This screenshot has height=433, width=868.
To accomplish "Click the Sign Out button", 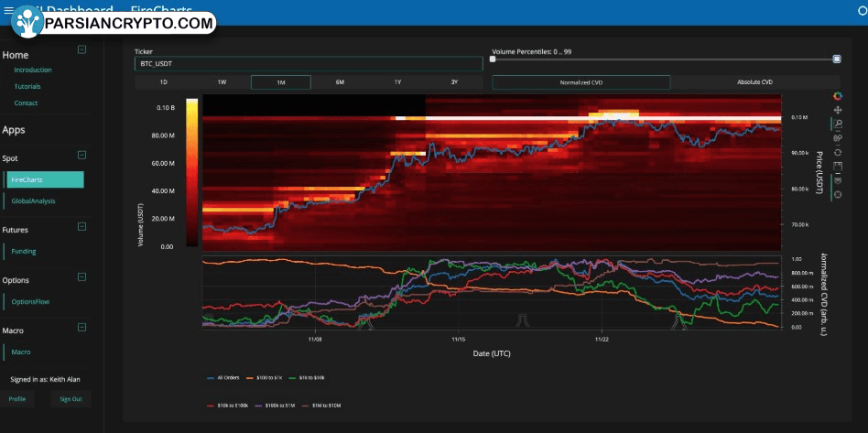I will (71, 399).
